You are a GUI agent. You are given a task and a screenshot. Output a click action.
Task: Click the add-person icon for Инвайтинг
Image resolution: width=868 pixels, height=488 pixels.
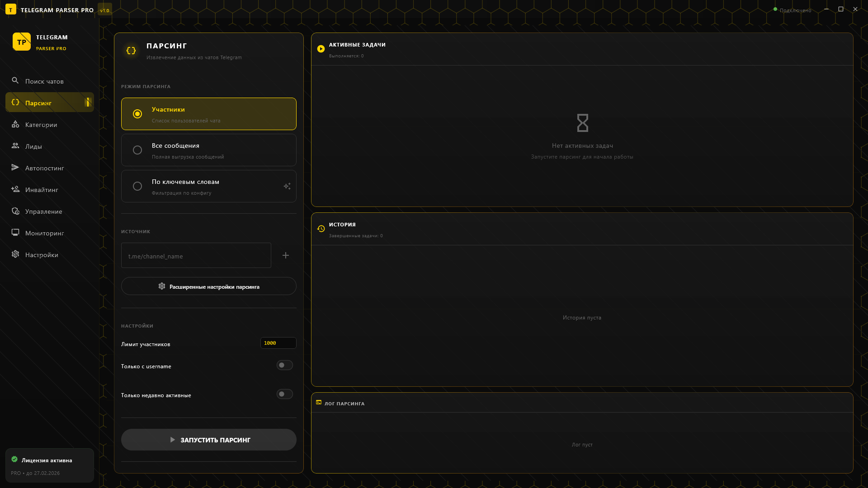pos(15,189)
